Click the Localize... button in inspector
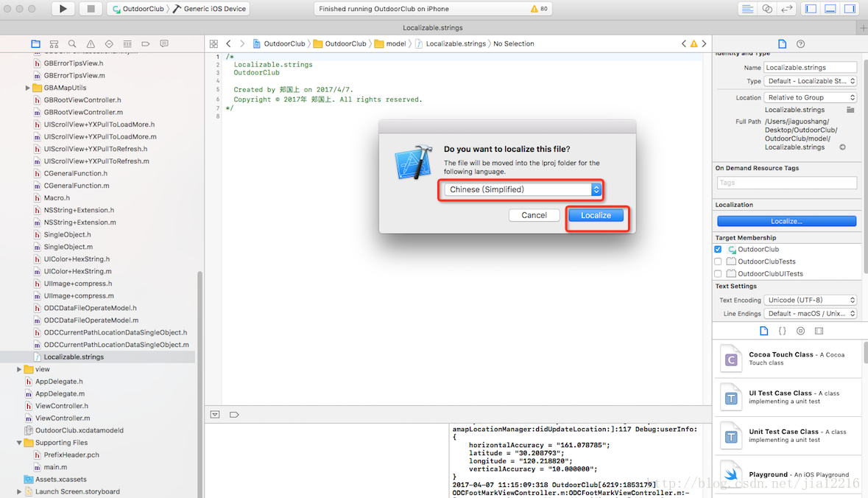The height and width of the screenshot is (498, 868). (786, 221)
